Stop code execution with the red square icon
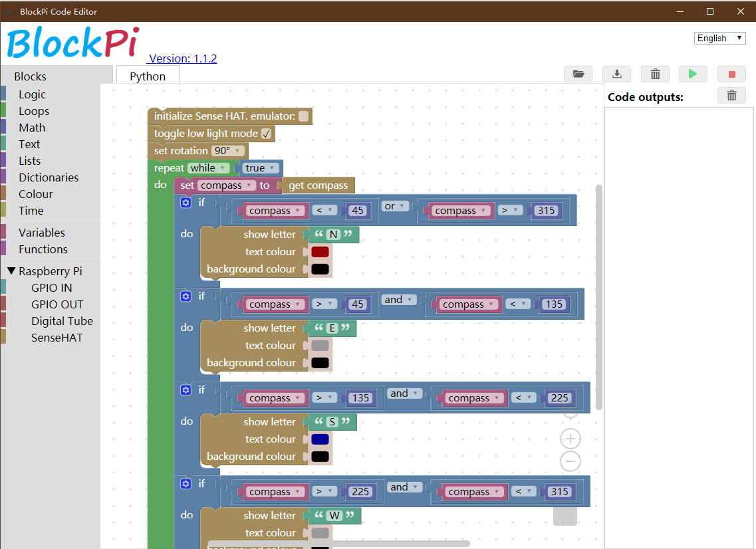756x549 pixels. point(731,74)
